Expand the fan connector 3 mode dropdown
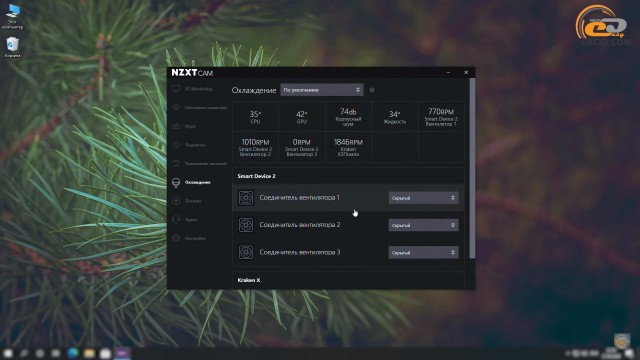Viewport: 640px width, 360px height. pyautogui.click(x=423, y=253)
